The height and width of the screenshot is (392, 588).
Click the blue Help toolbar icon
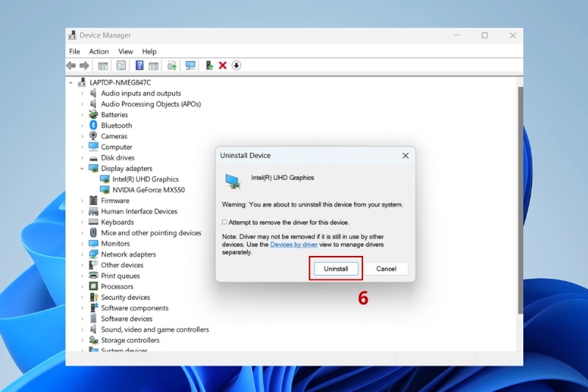139,65
